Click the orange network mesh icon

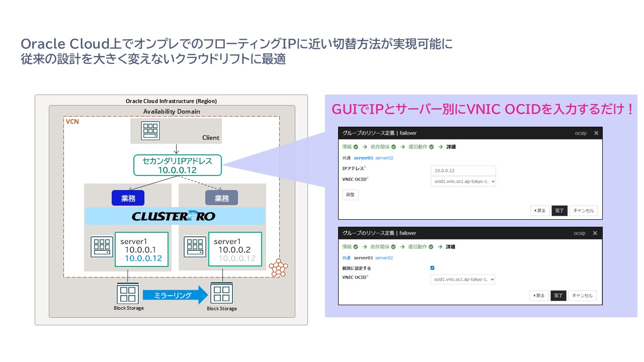(x=277, y=268)
